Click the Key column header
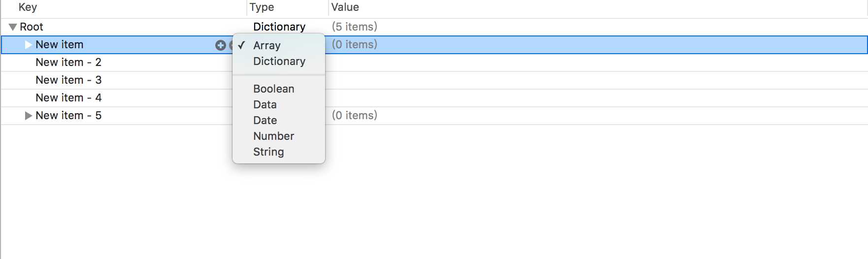868x259 pixels. [x=28, y=7]
